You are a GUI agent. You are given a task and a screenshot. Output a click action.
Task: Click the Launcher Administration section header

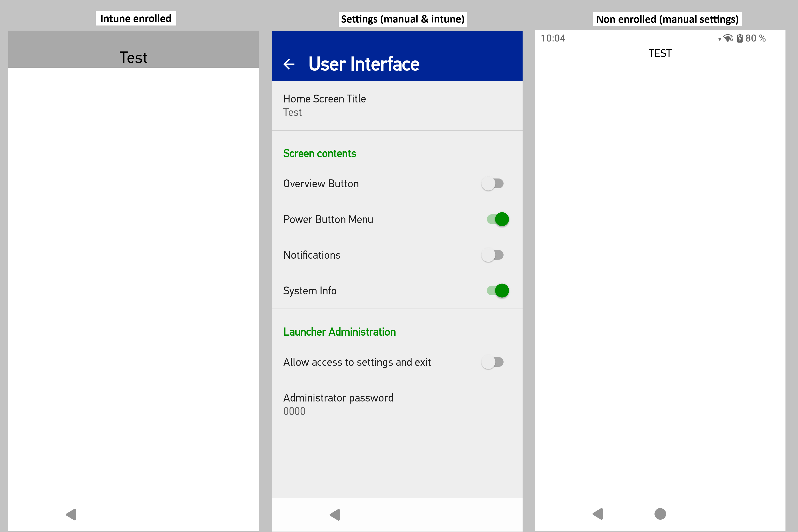340,332
